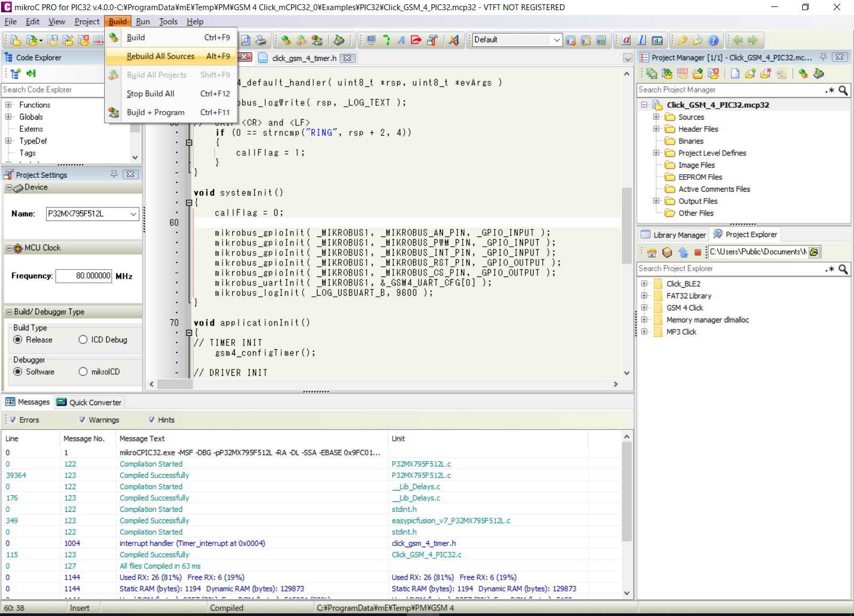Open the blue question mark Help icon
Screen dimensions: 854x616
[713, 40]
